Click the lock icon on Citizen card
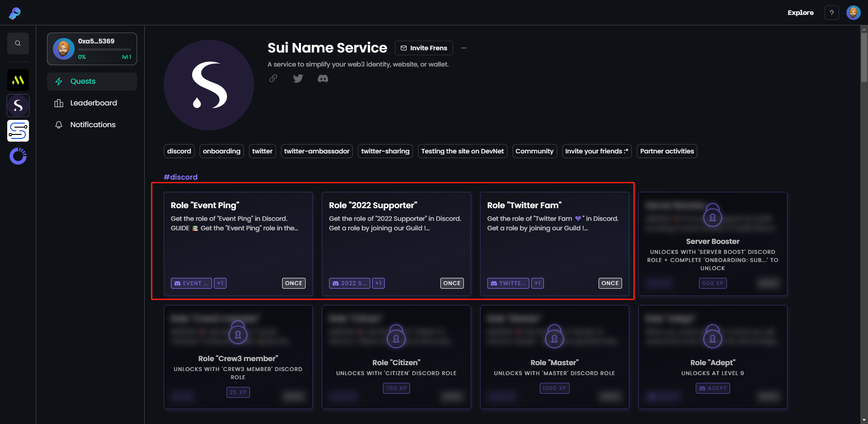 pos(396,337)
